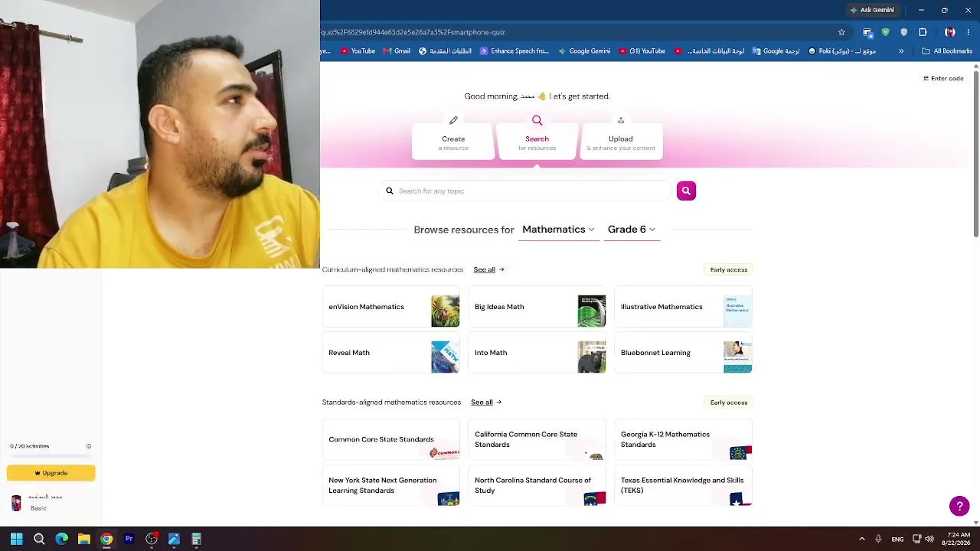Click the yellow Upgrade button
This screenshot has height=551, width=980.
click(x=51, y=473)
